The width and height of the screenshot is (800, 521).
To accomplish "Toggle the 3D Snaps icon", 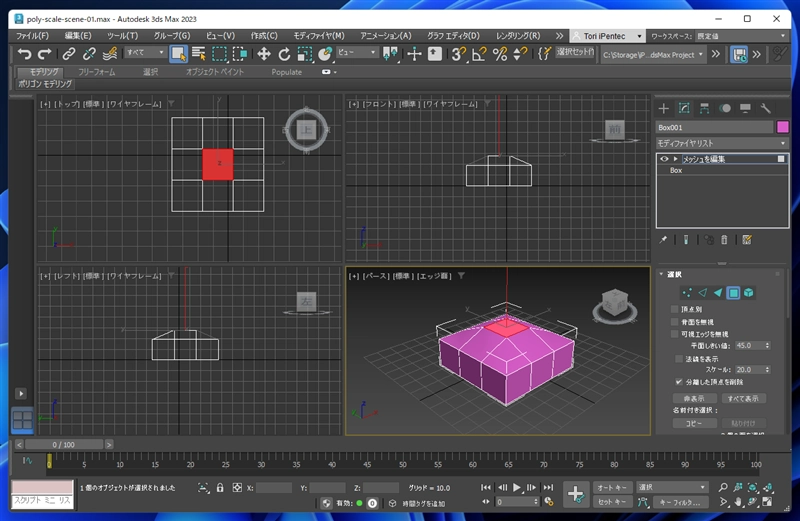I will point(459,54).
